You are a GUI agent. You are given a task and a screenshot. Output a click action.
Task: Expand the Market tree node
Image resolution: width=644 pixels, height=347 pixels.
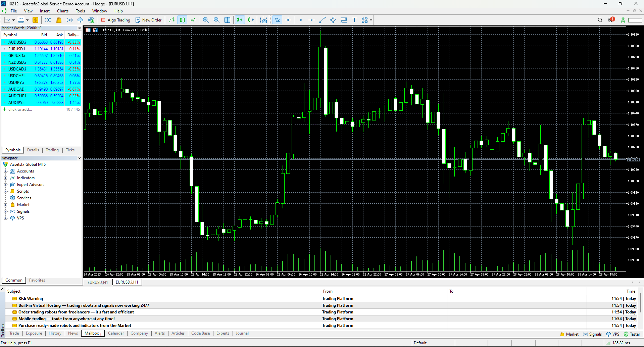point(5,205)
